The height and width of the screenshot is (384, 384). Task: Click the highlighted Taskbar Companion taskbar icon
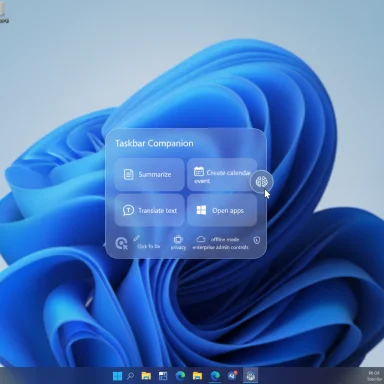(x=250, y=376)
